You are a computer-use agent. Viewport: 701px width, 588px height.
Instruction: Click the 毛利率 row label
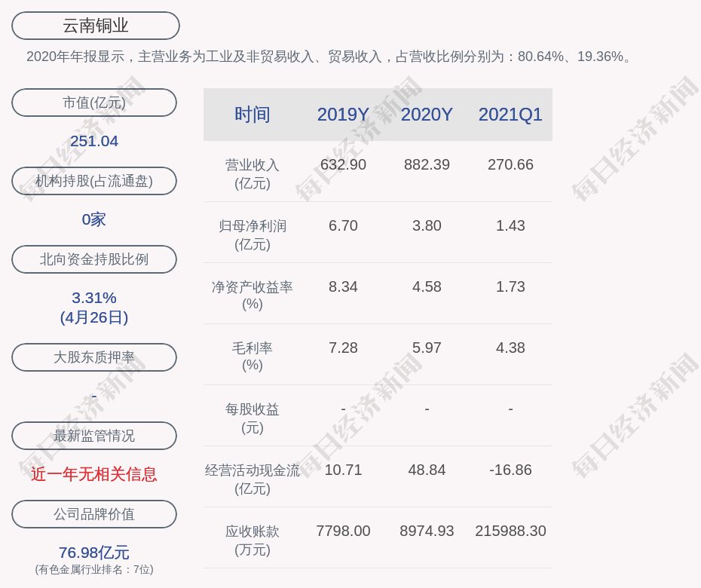[x=253, y=348]
